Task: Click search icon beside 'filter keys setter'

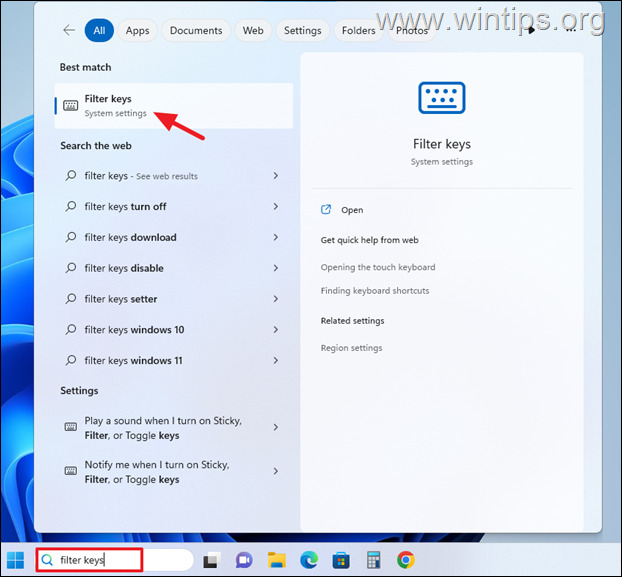Action: [x=71, y=299]
